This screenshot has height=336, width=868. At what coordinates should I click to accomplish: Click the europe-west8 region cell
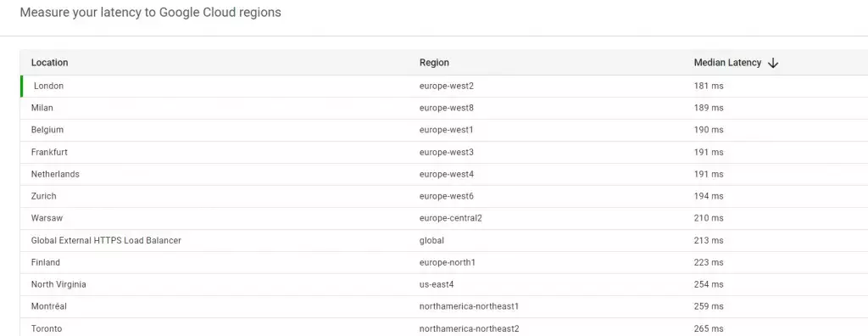(x=447, y=108)
